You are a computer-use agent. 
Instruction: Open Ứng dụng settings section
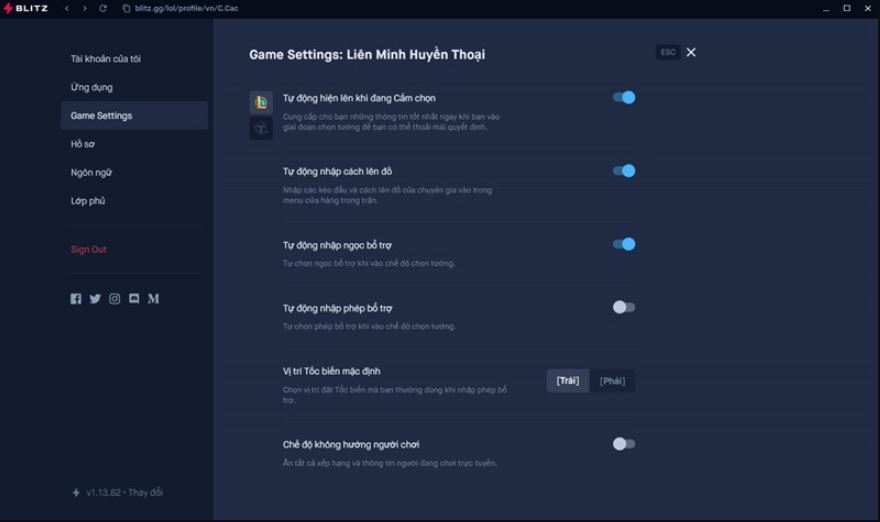(91, 88)
